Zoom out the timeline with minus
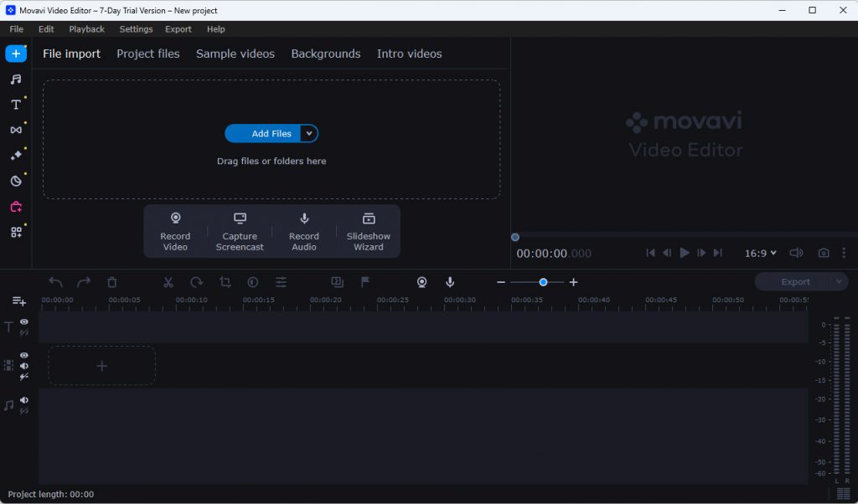The height and width of the screenshot is (504, 858). pos(501,282)
